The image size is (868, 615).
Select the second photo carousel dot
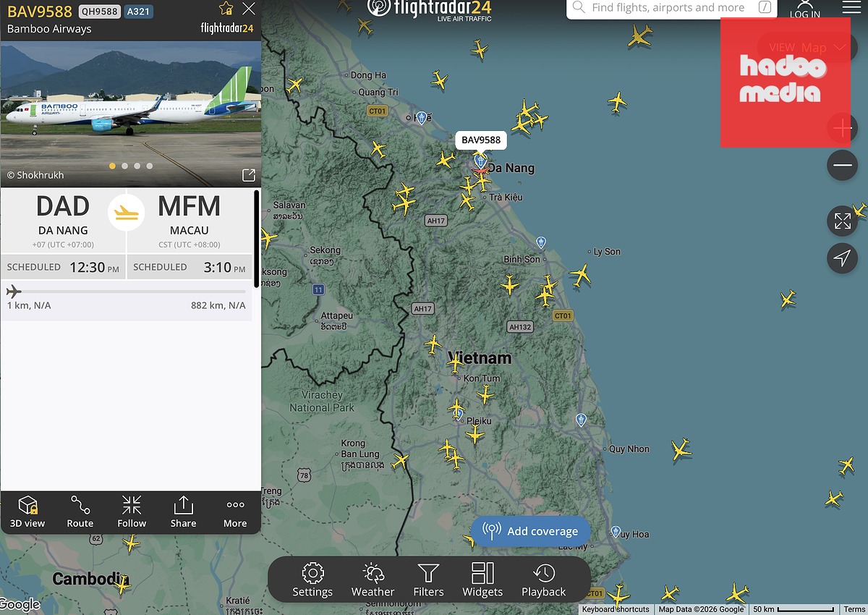124,166
